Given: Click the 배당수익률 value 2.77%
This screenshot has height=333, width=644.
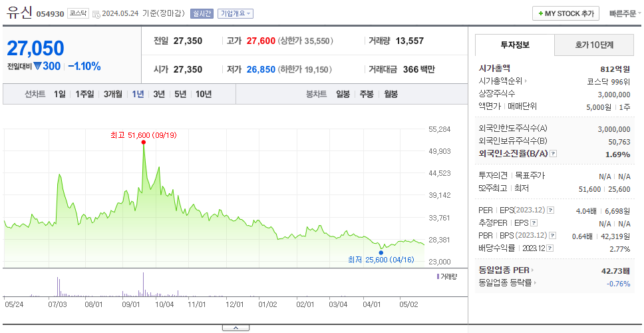Looking at the screenshot, I should [620, 249].
